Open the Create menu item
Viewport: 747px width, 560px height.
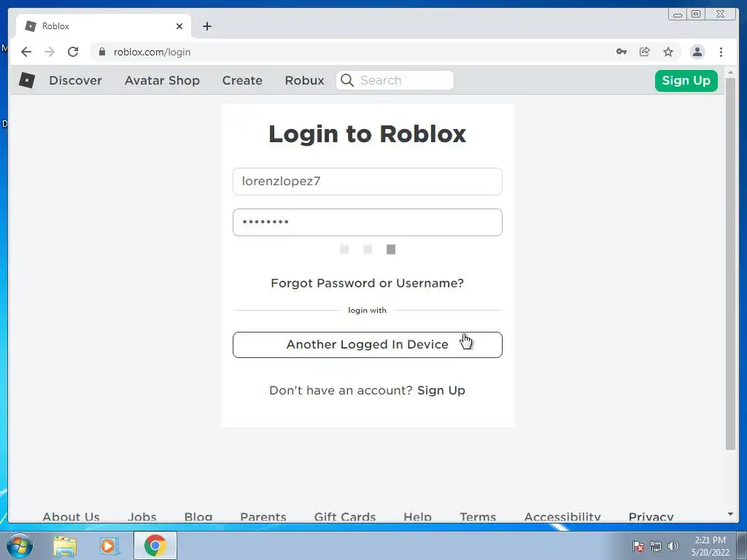[242, 80]
